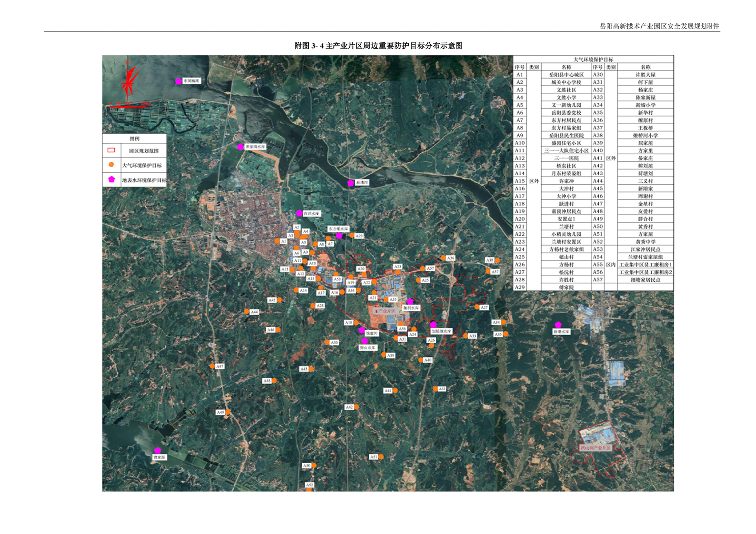Click the orange dot marker for A41
The height and width of the screenshot is (534, 756).
[x=395, y=391]
